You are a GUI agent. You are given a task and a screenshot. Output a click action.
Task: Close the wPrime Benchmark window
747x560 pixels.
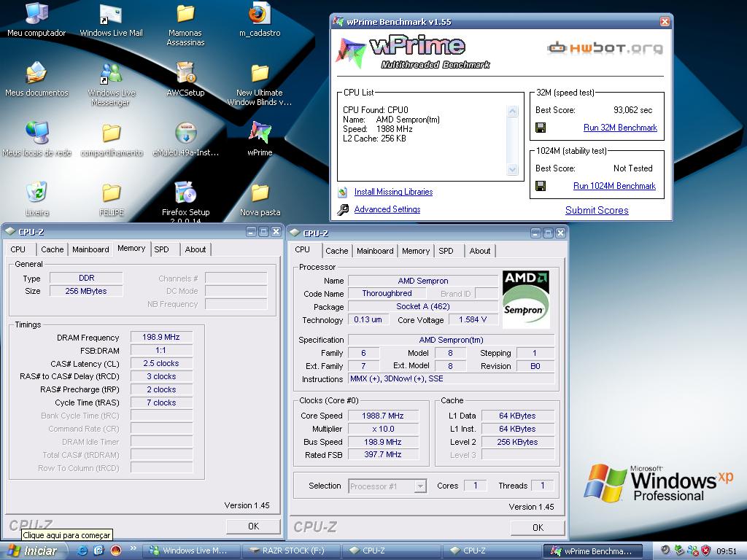coord(665,21)
